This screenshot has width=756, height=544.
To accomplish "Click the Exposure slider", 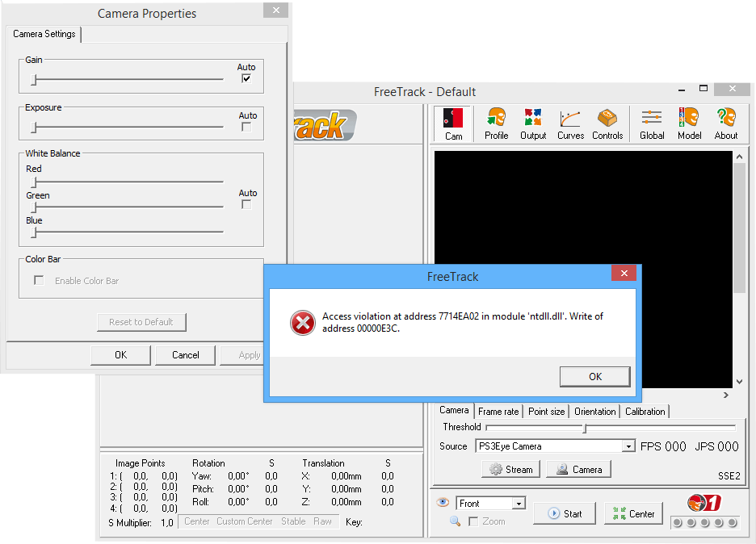I will tap(128, 128).
